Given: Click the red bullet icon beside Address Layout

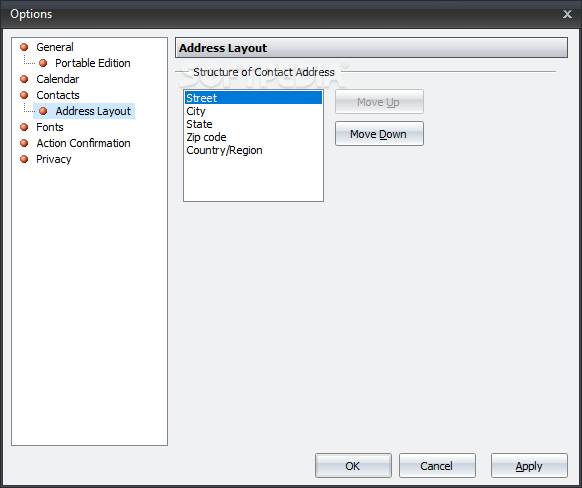Looking at the screenshot, I should [43, 111].
